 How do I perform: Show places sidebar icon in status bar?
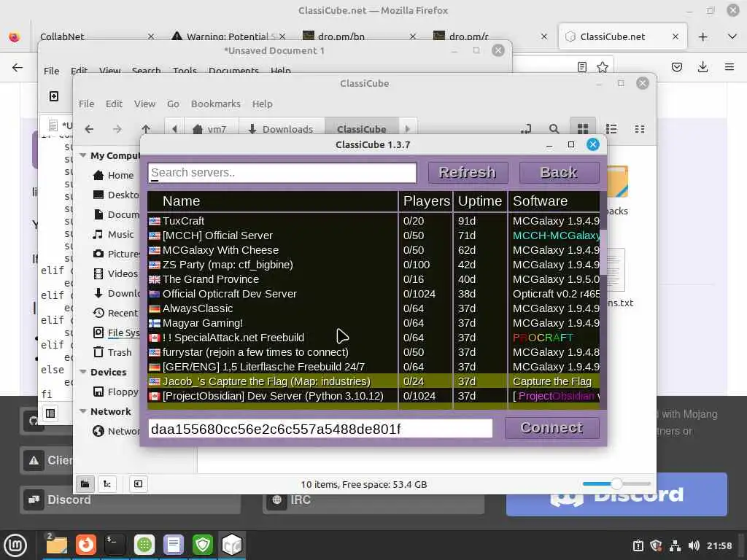point(85,484)
